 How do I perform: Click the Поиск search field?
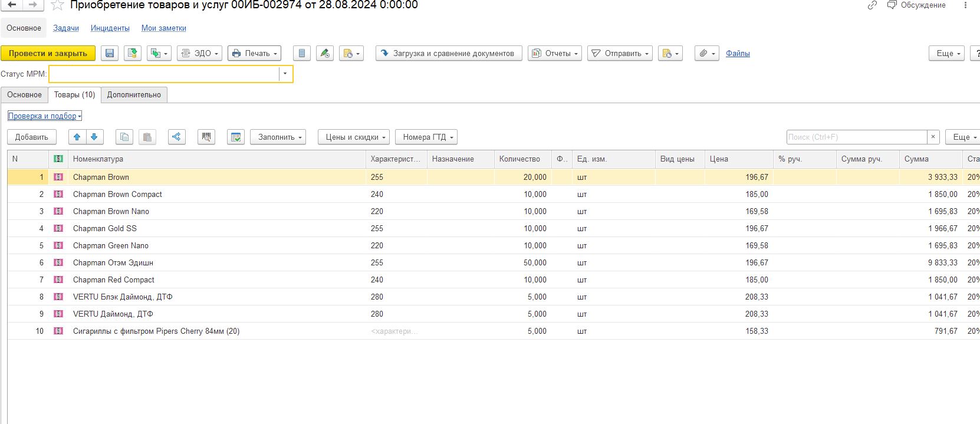point(856,137)
